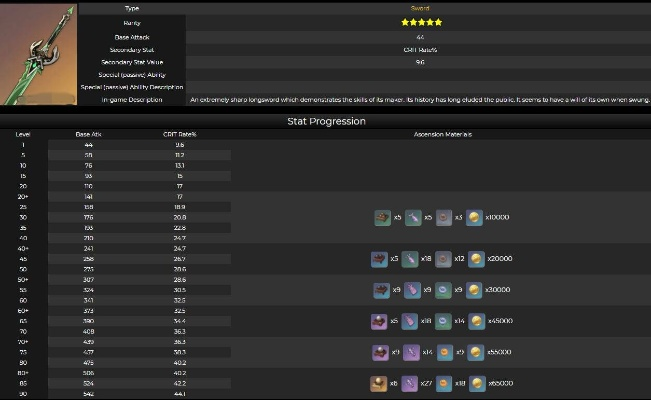Viewport: 651px width, 400px height.
Task: Open the orange Sword type link
Action: pos(420,8)
